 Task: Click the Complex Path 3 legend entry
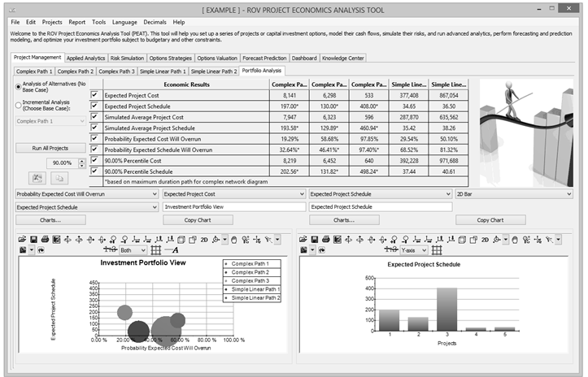(251, 280)
